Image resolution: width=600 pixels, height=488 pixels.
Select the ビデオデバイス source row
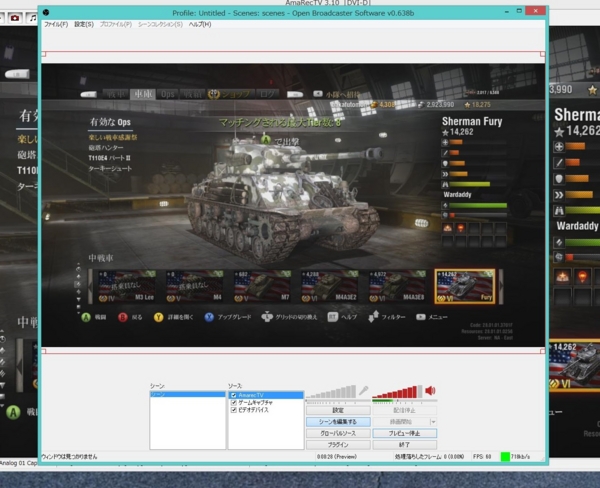pyautogui.click(x=266, y=410)
